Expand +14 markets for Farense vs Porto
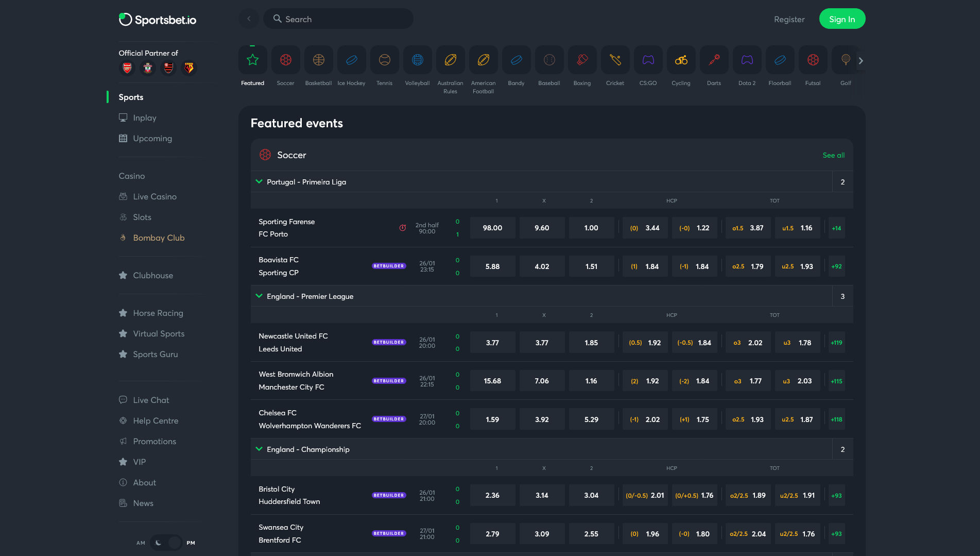Image resolution: width=980 pixels, height=556 pixels. tap(836, 228)
